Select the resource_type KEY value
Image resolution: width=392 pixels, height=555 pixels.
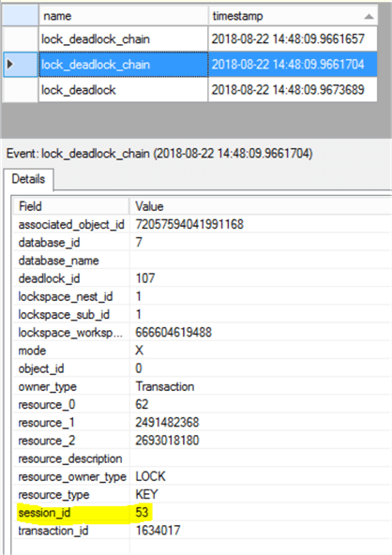pyautogui.click(x=146, y=494)
